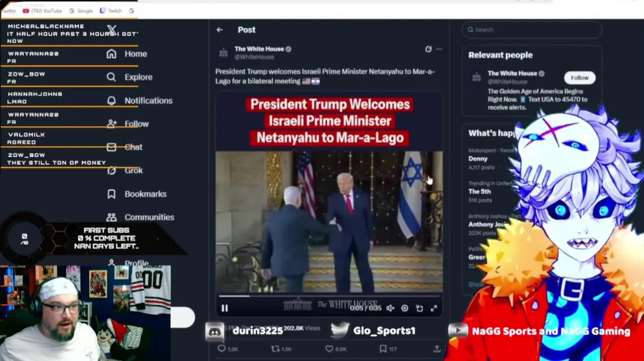Click the video thumbnail of the handshake
The image size is (644, 361).
(329, 221)
